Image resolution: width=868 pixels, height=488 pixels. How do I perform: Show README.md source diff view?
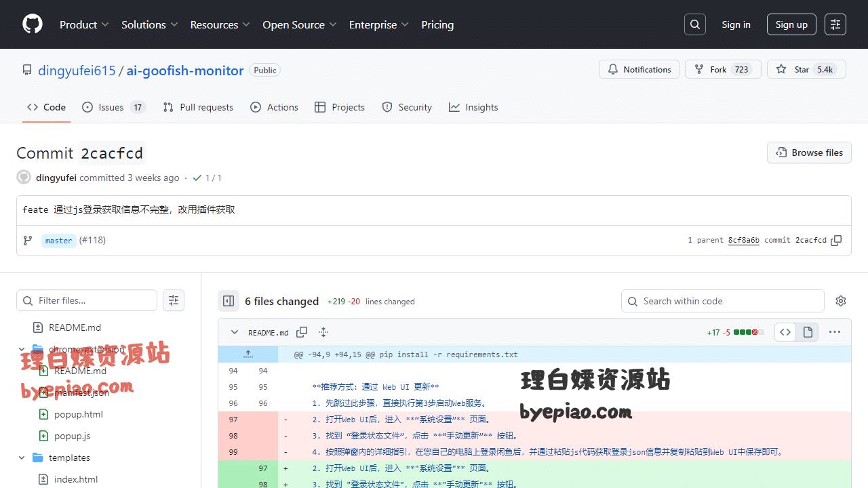(x=785, y=332)
